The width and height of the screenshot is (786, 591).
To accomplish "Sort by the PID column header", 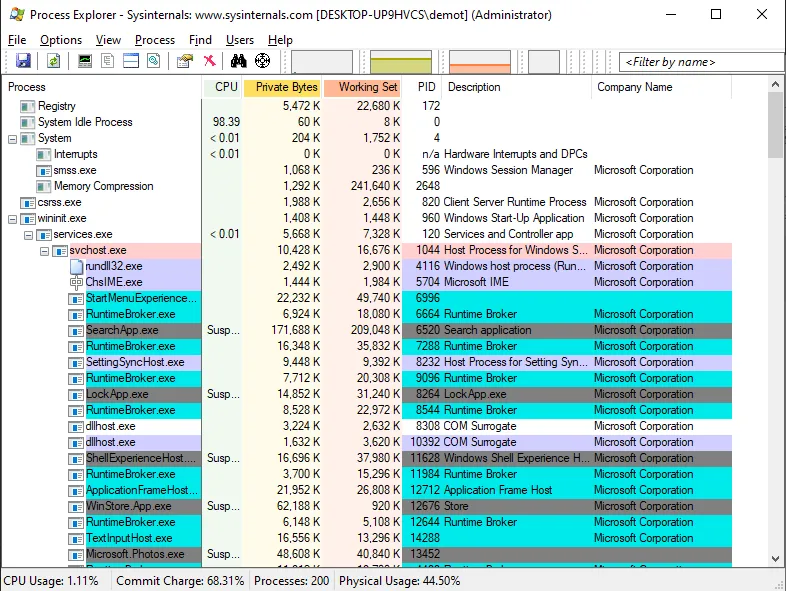I will click(x=423, y=87).
